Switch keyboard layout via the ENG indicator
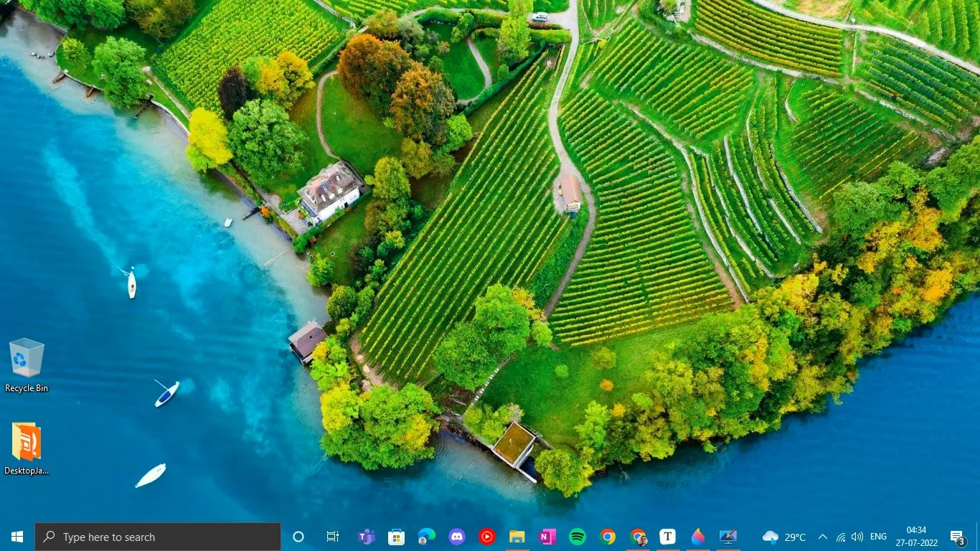 (x=877, y=536)
